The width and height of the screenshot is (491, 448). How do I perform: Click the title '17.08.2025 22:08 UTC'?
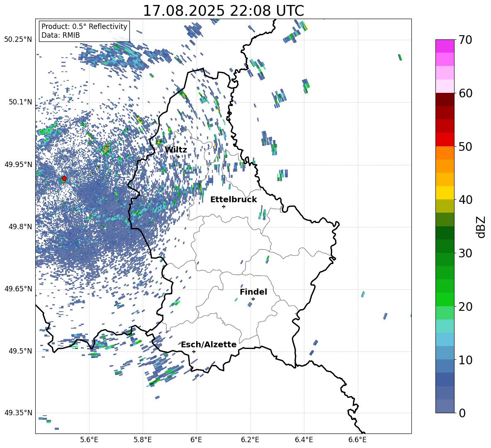[x=223, y=11]
